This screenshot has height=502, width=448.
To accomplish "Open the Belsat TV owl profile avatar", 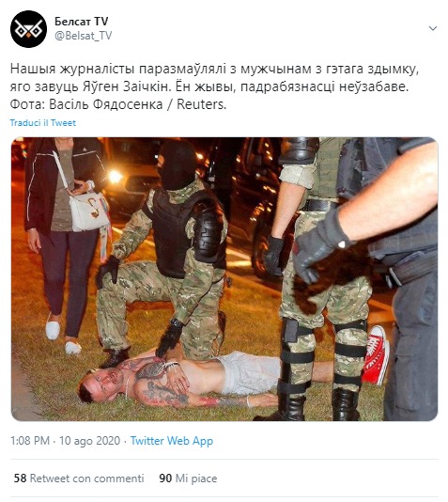I will point(28,29).
